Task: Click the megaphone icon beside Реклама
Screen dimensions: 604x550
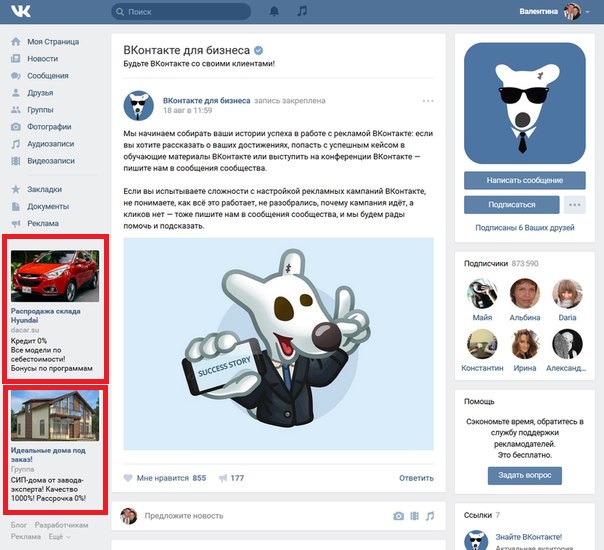Action: point(16,223)
